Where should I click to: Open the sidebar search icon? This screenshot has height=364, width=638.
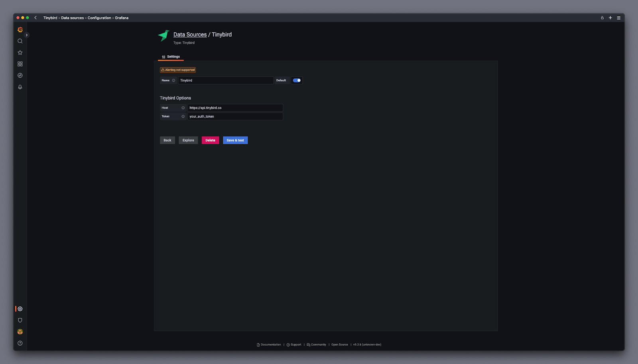pyautogui.click(x=20, y=41)
